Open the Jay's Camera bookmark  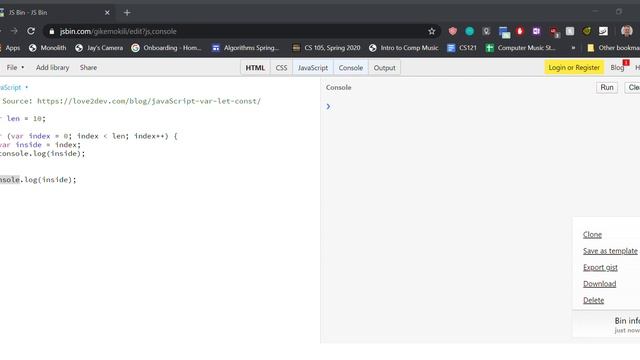[x=99, y=48]
